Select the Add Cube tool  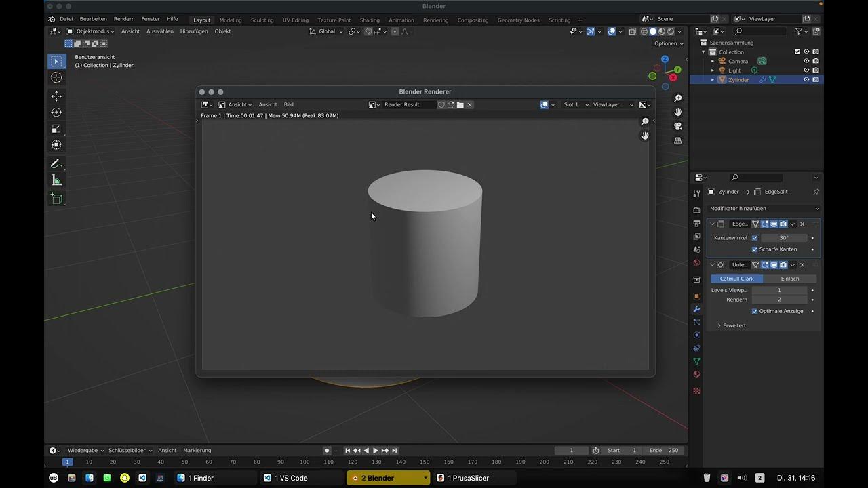(x=56, y=199)
